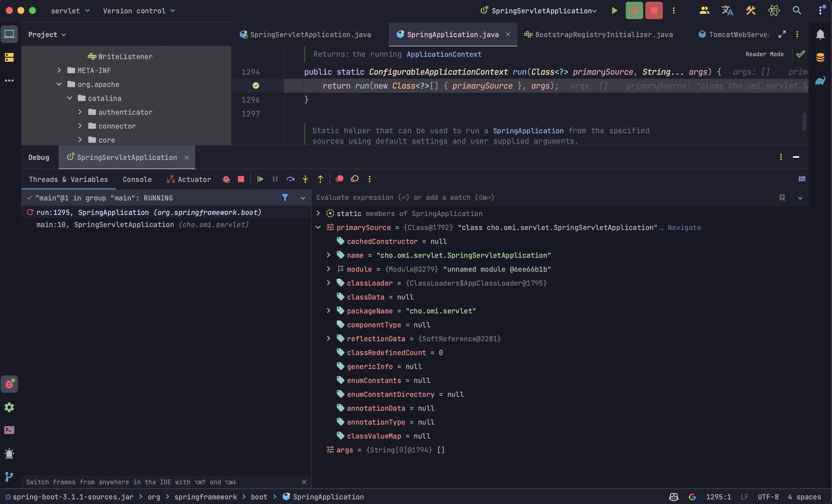This screenshot has width=832, height=504.
Task: Open the Debug tool window from the left sidebar
Action: pyautogui.click(x=9, y=384)
